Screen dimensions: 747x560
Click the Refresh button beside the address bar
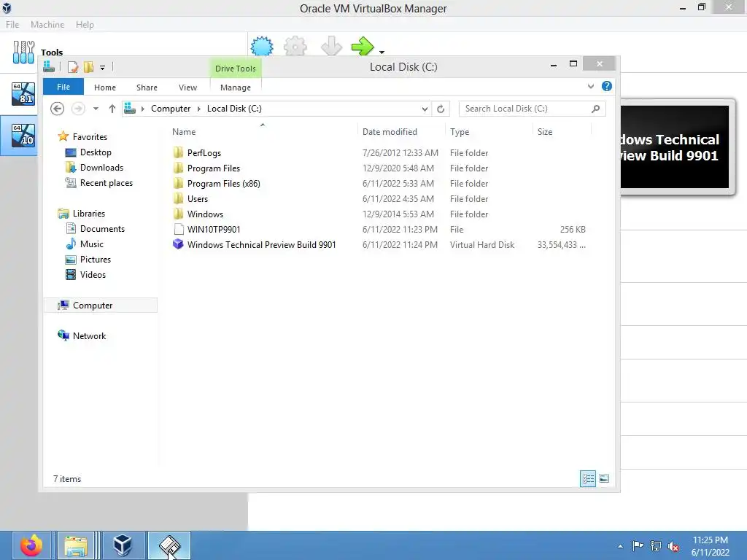(x=441, y=109)
